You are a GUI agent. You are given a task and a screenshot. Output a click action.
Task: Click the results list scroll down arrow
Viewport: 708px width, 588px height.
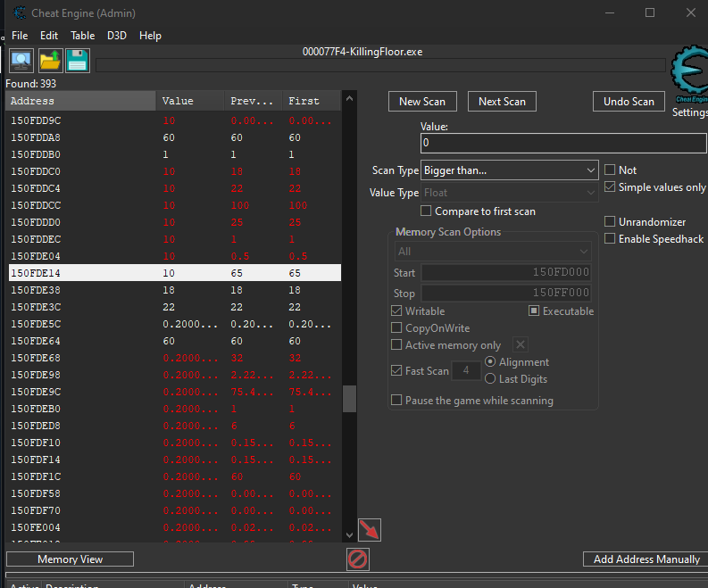pyautogui.click(x=349, y=534)
